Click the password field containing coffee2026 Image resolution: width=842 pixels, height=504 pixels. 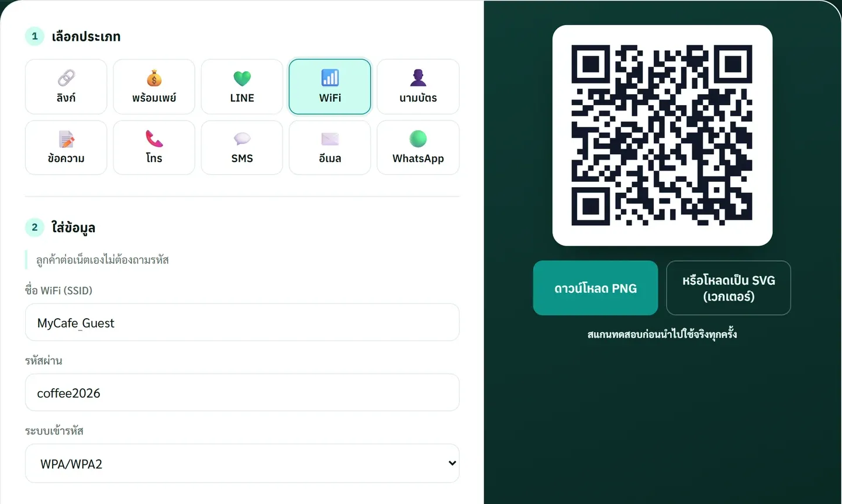tap(242, 392)
